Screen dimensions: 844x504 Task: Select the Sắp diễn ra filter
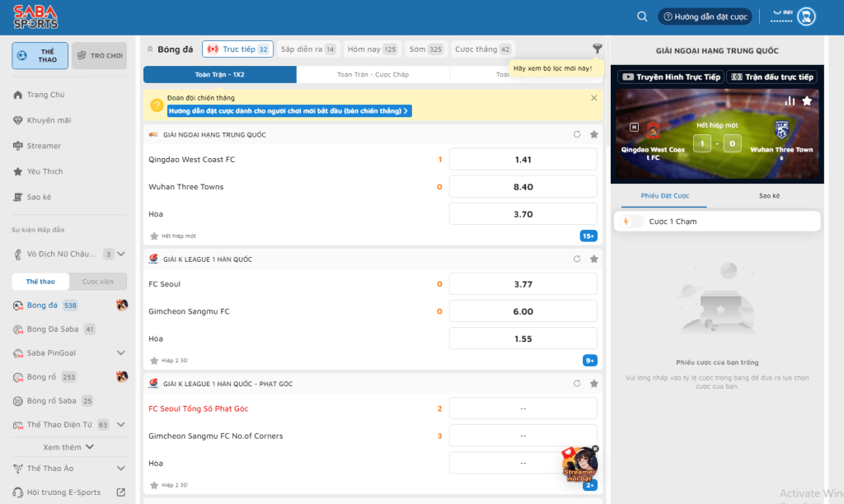tap(308, 49)
